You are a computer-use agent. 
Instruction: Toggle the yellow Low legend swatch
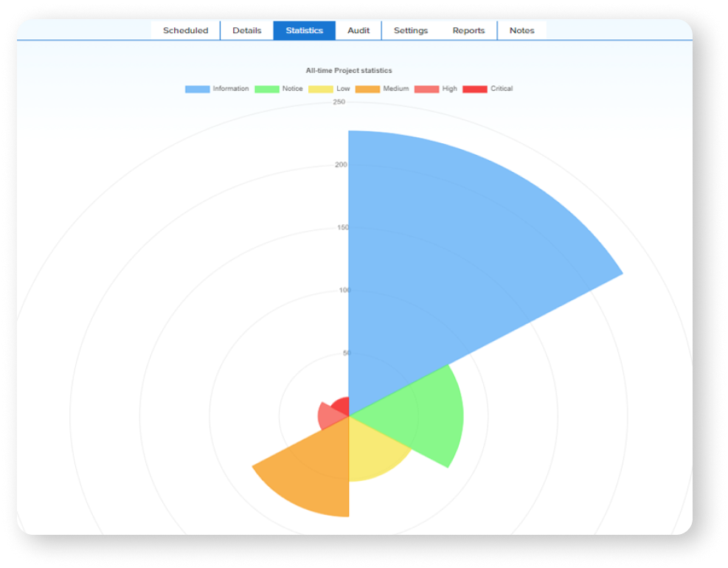[x=320, y=89]
